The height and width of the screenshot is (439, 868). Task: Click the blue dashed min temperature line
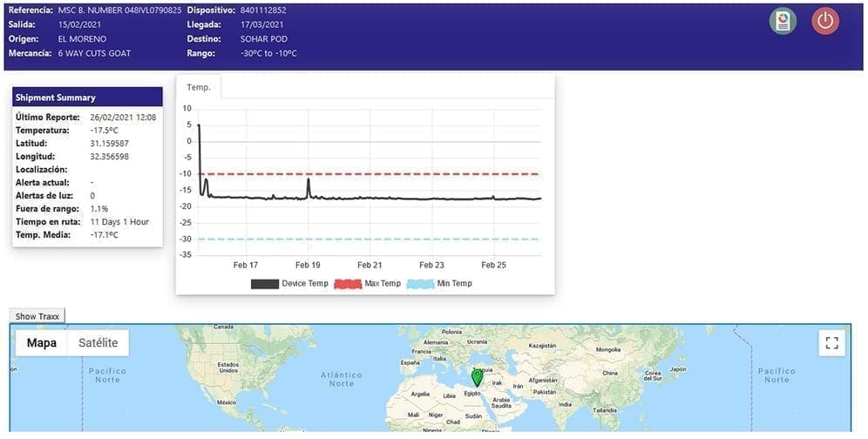[392, 239]
